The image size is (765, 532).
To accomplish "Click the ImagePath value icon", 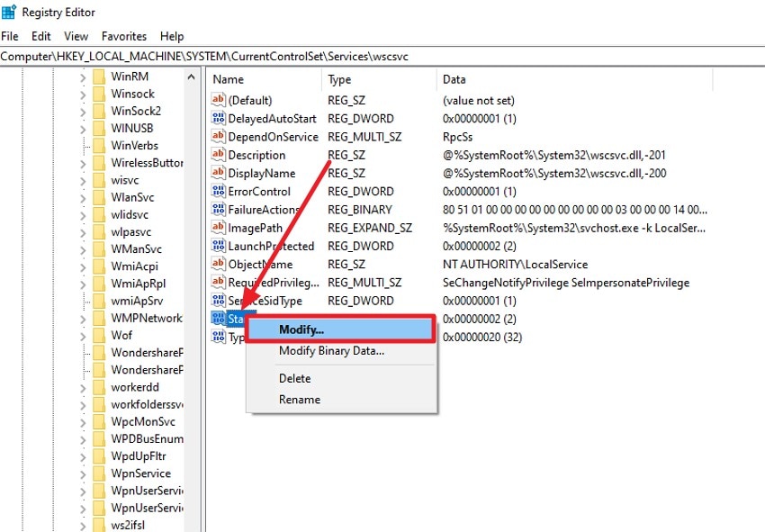I will (x=218, y=227).
